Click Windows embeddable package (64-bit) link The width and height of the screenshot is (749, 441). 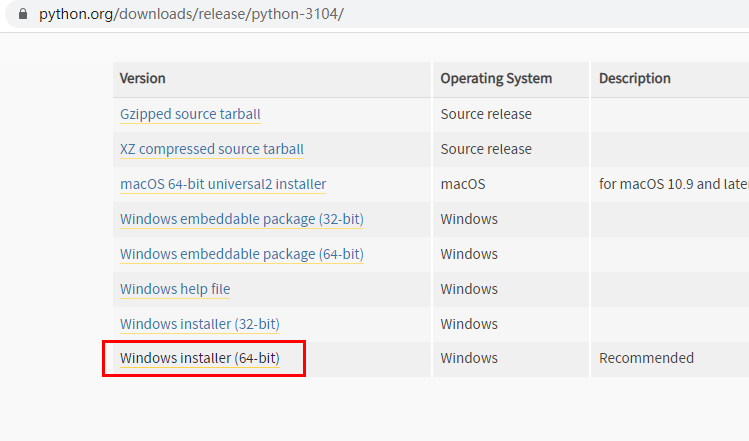pos(241,254)
